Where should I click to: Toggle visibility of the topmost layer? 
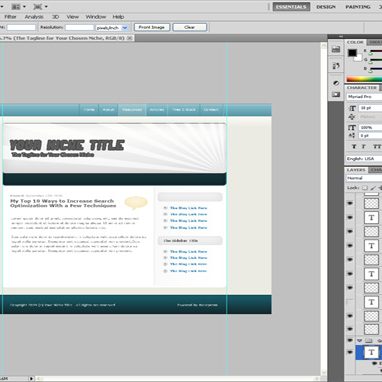tap(350, 203)
